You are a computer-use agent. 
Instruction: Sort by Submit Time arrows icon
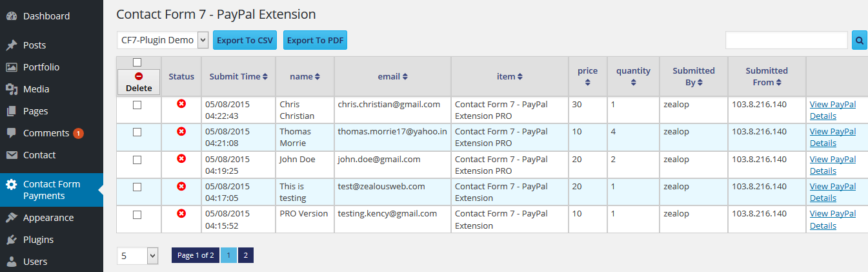click(x=265, y=77)
